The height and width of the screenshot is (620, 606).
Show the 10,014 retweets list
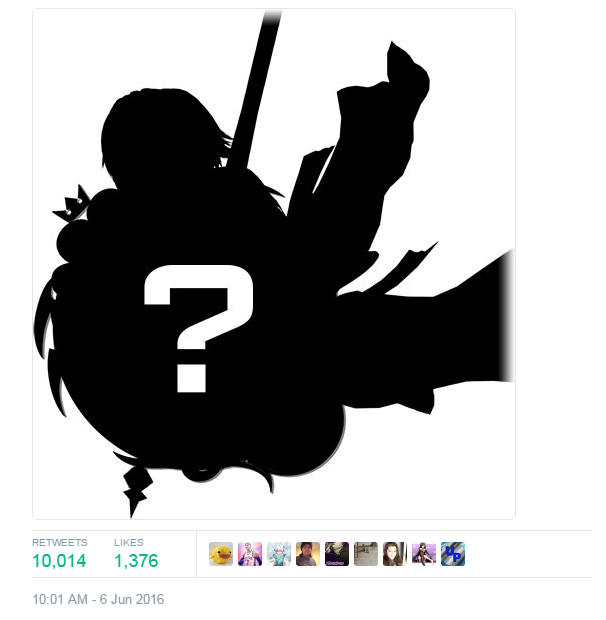59,561
